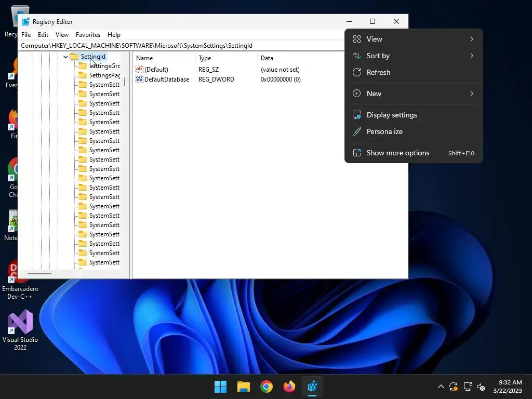
Task: Click the chevron next to Sort by
Action: tap(472, 56)
